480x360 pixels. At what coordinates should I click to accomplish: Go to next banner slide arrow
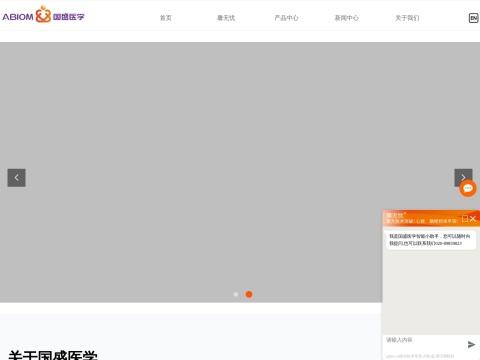pos(463,177)
